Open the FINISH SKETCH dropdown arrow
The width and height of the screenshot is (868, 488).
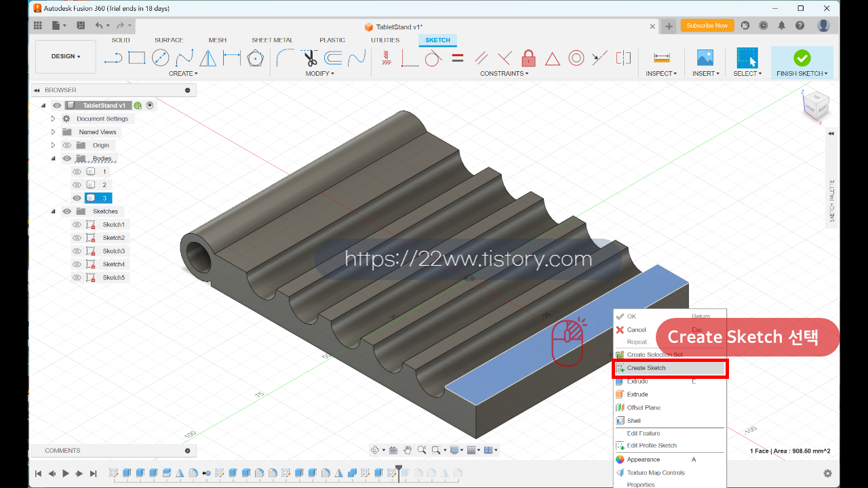[x=825, y=73]
